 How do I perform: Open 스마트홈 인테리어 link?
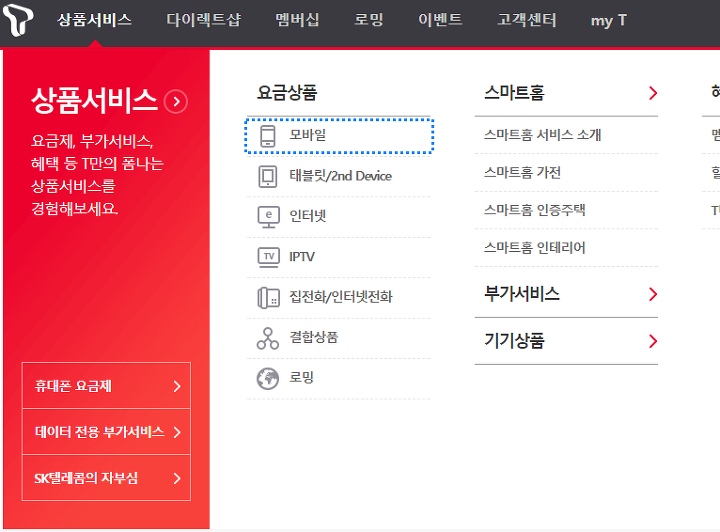click(x=534, y=248)
